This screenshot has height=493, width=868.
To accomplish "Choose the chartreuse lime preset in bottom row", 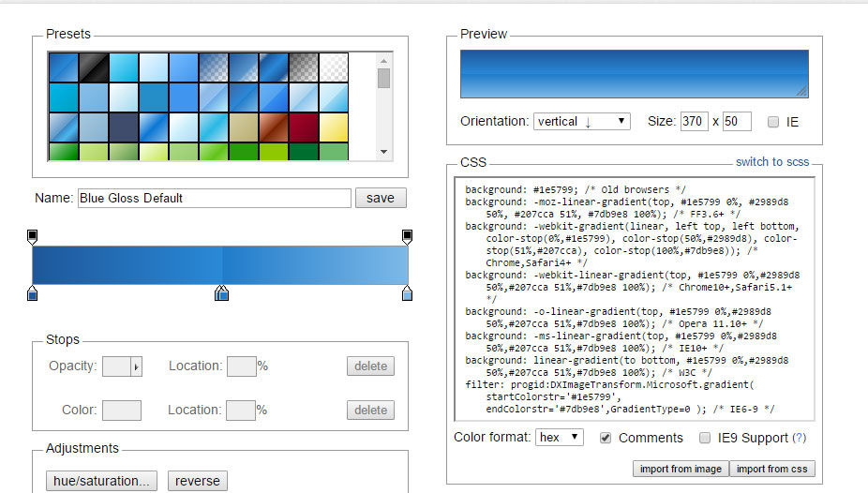I will (274, 152).
